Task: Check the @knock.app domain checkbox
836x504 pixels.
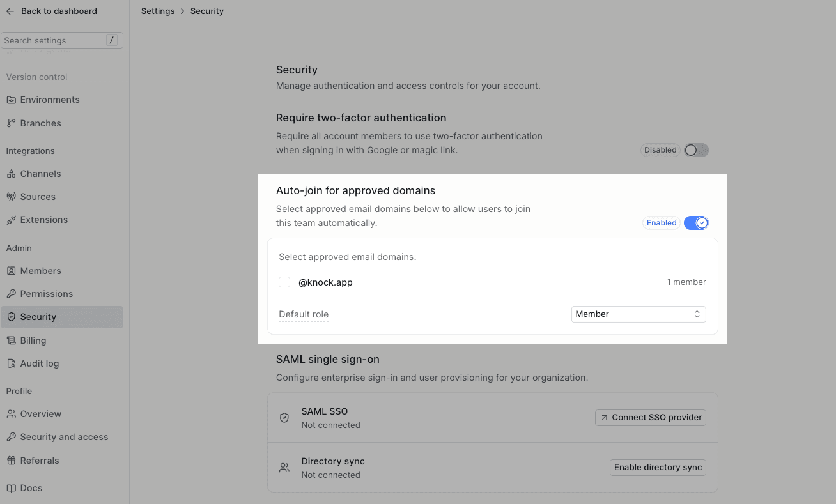Action: (284, 282)
